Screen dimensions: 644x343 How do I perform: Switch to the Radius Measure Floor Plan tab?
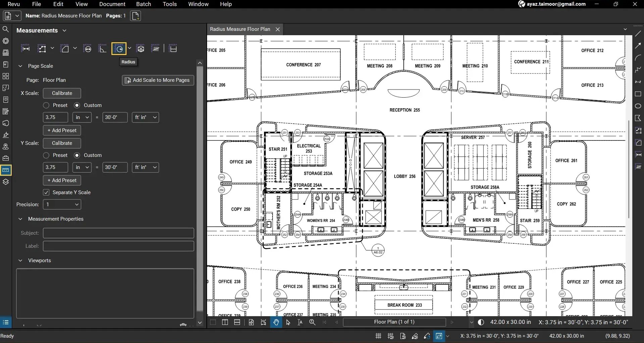click(240, 29)
